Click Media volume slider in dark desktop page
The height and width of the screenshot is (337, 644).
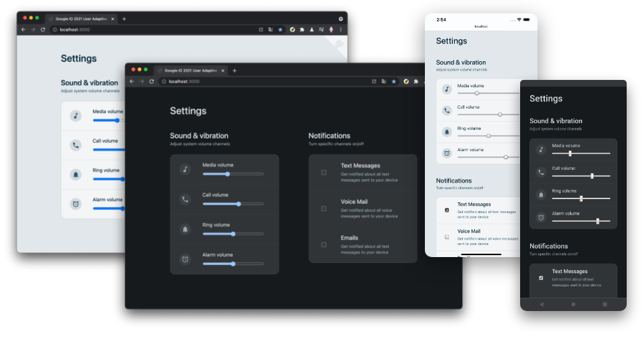coord(233,174)
